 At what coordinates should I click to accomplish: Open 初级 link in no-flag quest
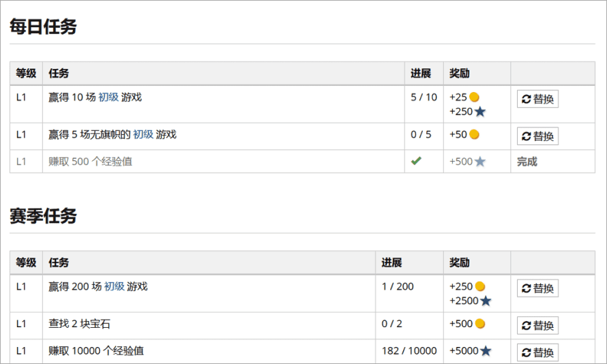click(143, 134)
